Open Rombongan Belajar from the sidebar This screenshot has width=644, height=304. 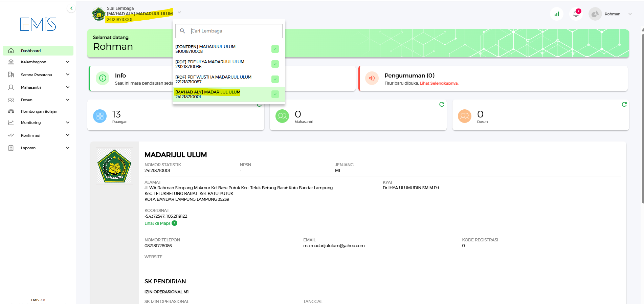pyautogui.click(x=39, y=111)
